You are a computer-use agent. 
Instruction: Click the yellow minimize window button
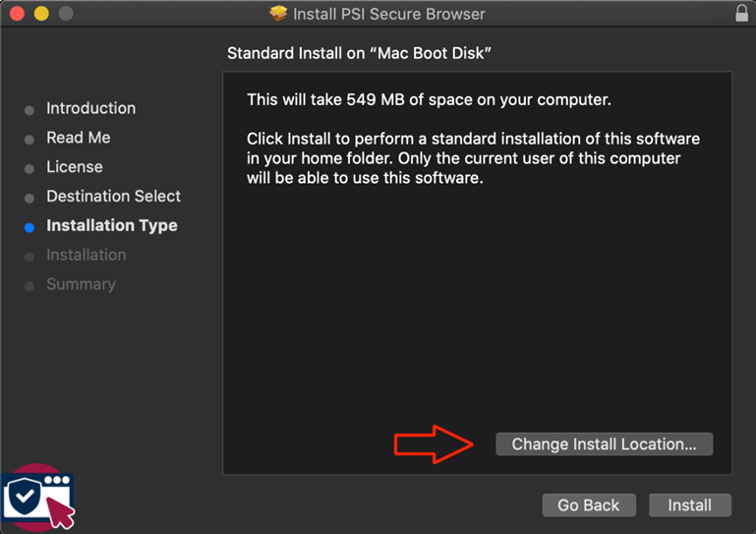pos(41,14)
